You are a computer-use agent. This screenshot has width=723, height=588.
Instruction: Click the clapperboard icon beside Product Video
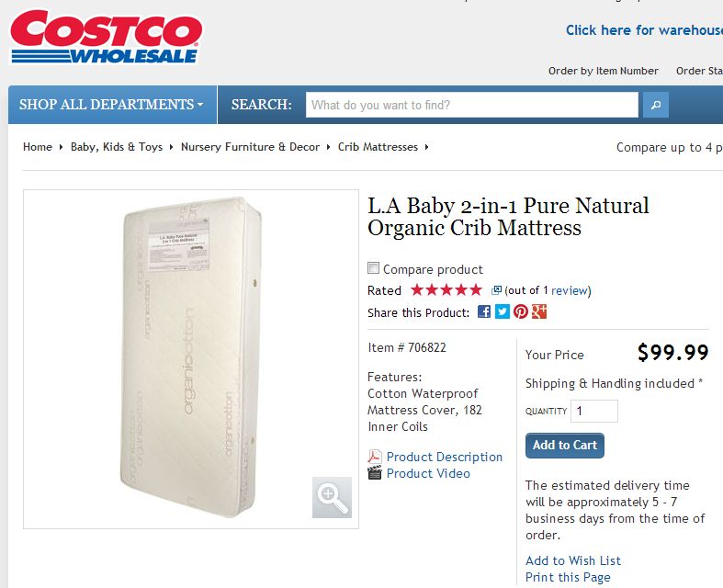375,473
